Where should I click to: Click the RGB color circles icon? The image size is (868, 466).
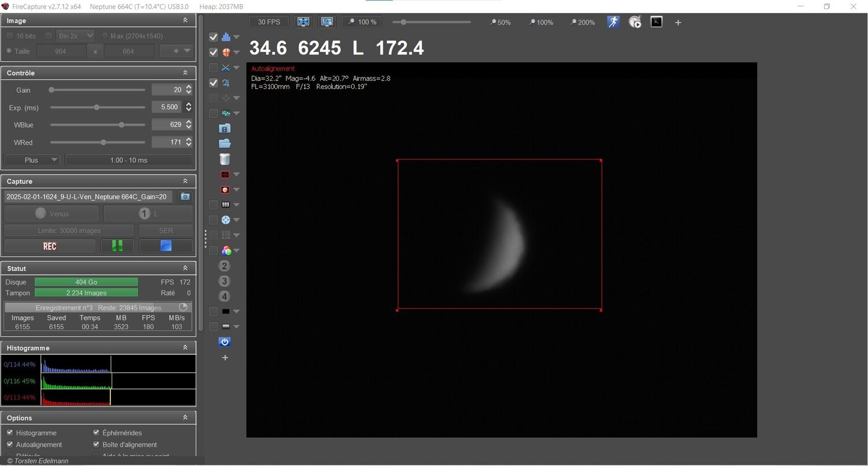tap(226, 250)
